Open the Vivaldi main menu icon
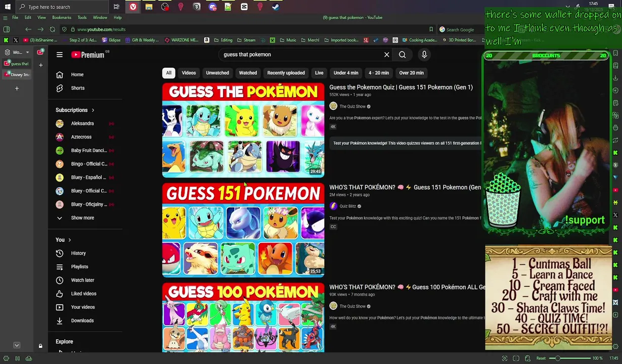 pos(6,18)
